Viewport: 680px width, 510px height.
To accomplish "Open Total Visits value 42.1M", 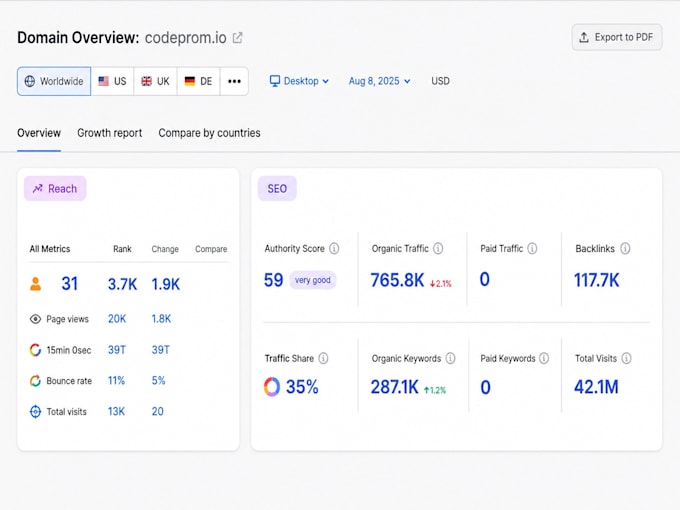I will tap(596, 387).
